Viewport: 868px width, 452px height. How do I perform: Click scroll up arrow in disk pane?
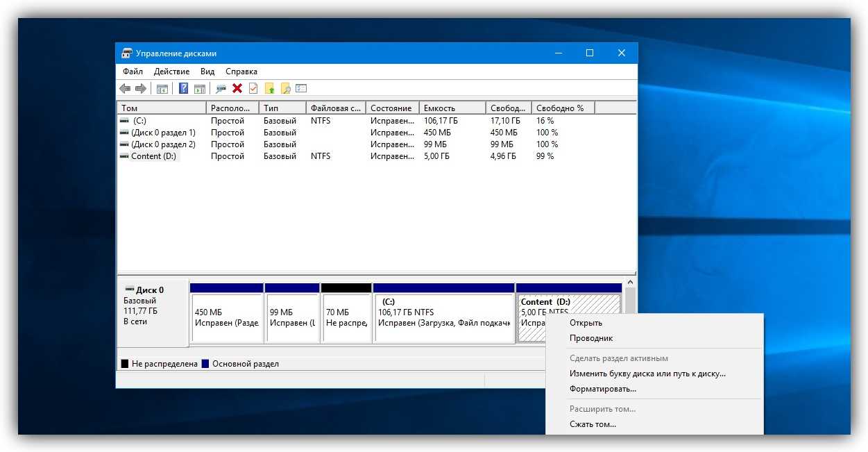[630, 283]
